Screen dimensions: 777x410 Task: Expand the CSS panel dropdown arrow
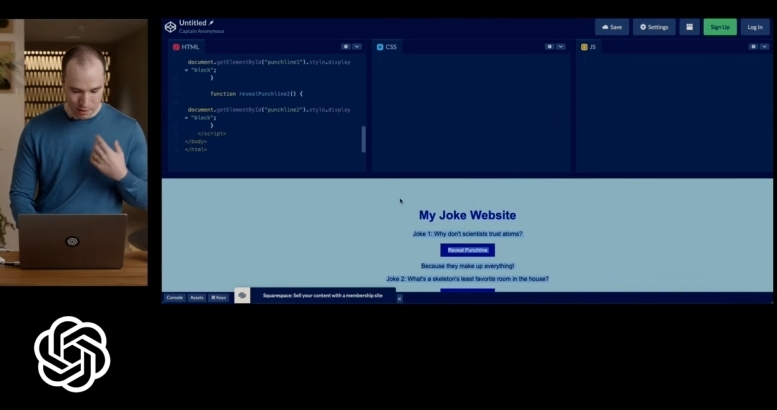[x=561, y=47]
